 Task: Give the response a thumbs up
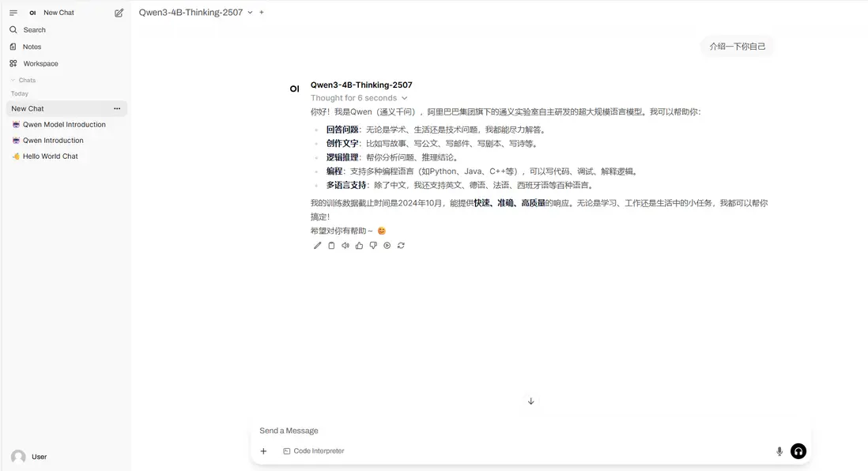click(359, 246)
